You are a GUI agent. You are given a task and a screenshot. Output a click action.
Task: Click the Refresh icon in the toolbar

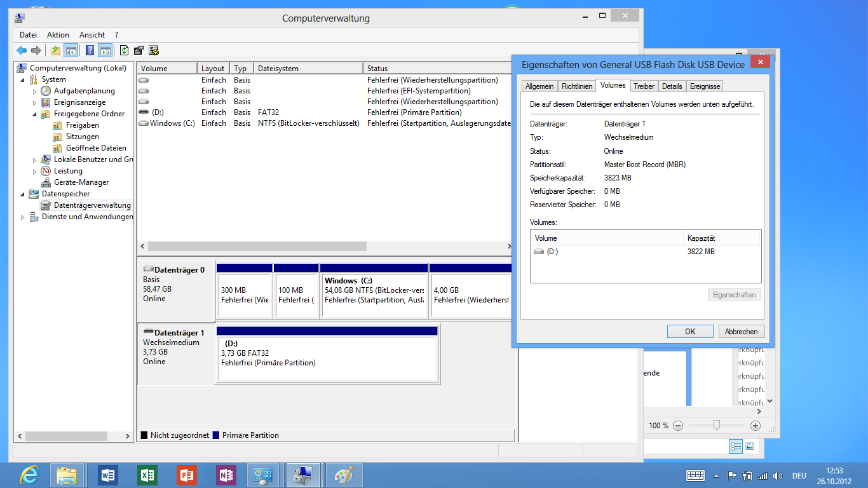click(x=124, y=50)
